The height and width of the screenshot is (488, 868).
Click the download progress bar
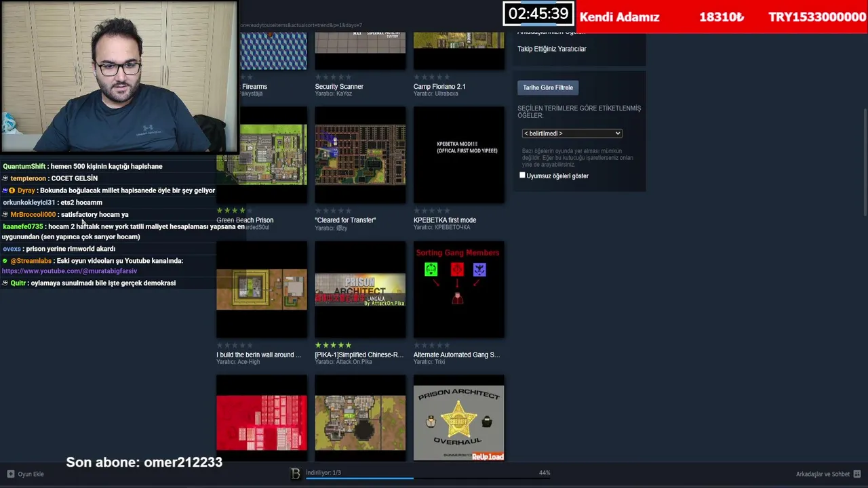pos(428,479)
